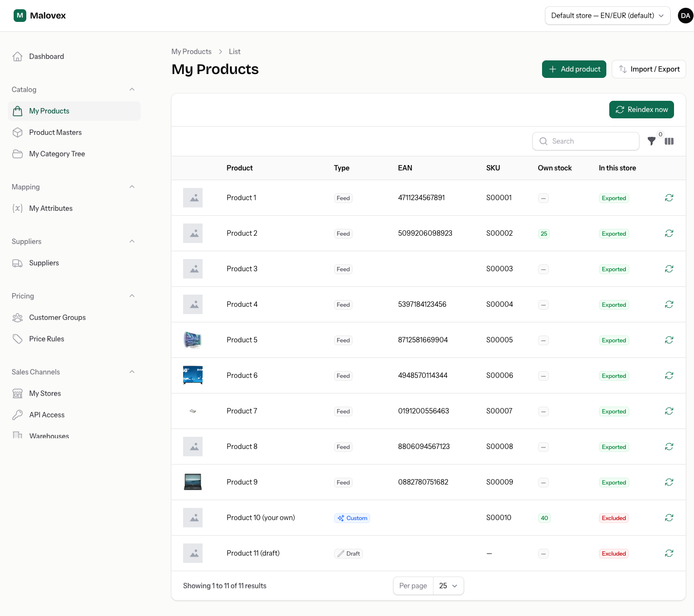Collapse the Catalog sidebar section

point(132,90)
